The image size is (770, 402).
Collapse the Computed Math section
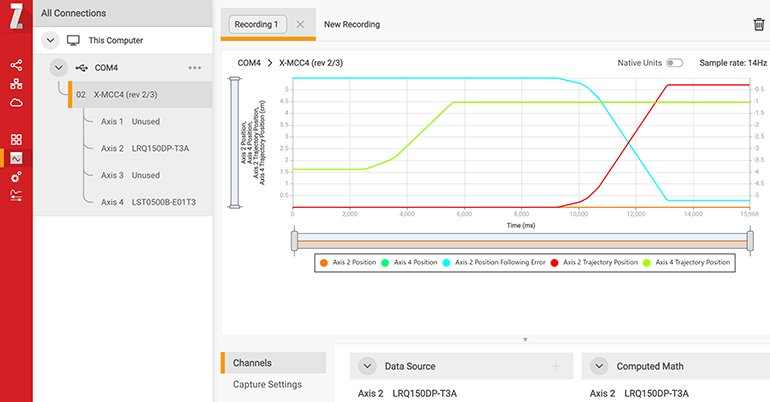click(x=598, y=367)
